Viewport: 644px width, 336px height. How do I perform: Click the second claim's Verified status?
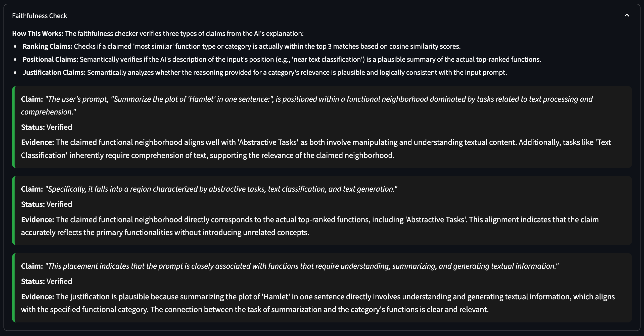tap(59, 204)
